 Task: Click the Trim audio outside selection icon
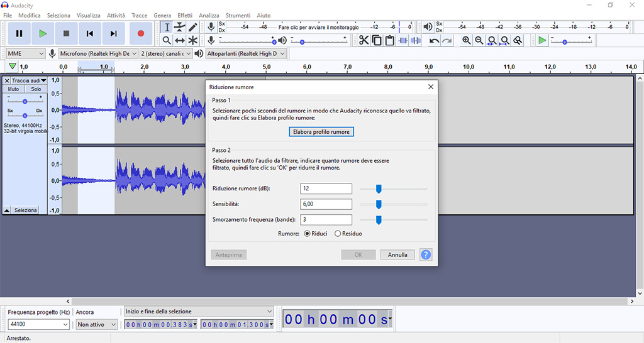[403, 40]
